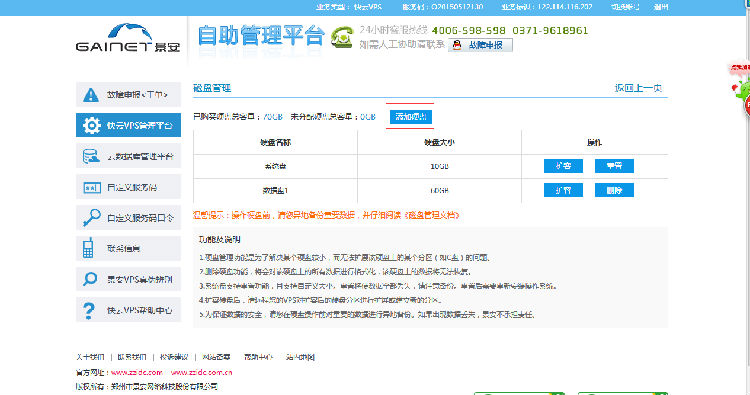
Task: Click the question mark help center icon
Action: [x=89, y=310]
